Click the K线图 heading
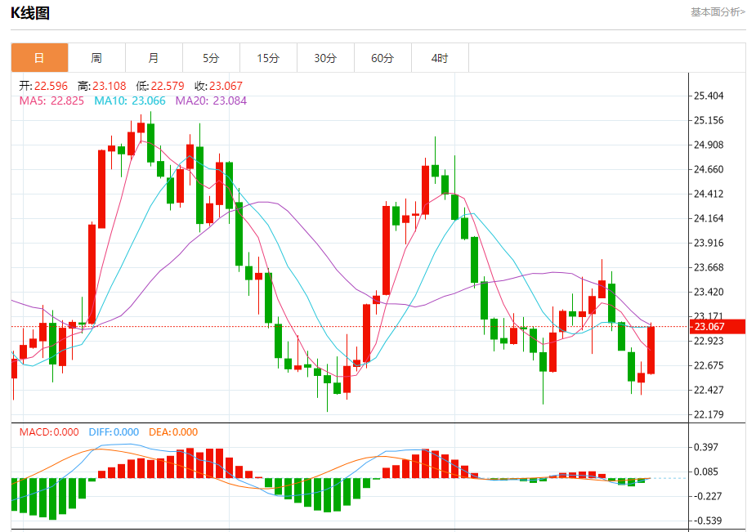Screen dimensions: 756x532 point(30,13)
